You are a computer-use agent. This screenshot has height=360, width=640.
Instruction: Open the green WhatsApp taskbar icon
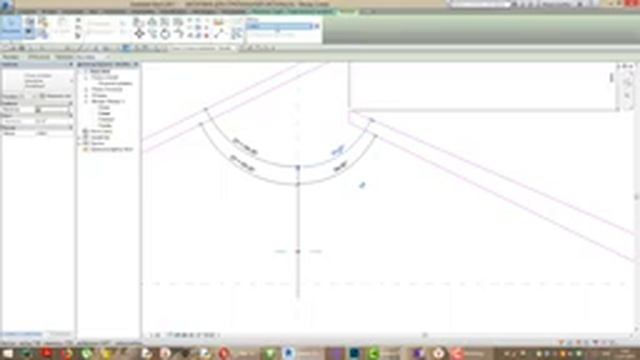point(86,353)
